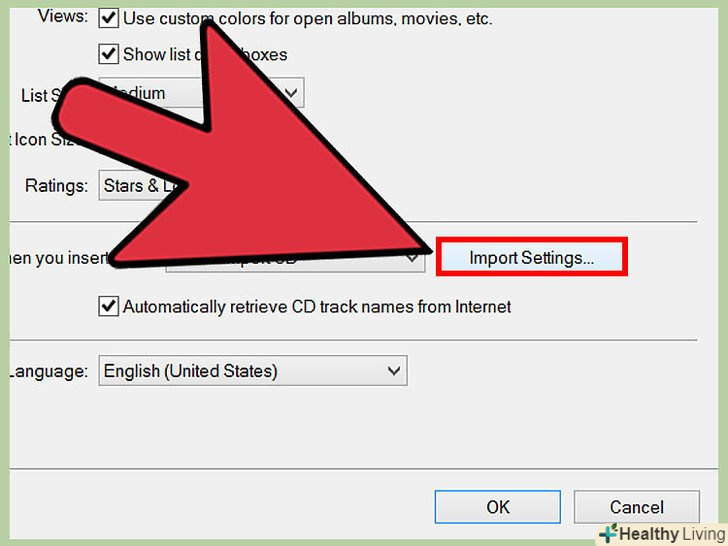
Task: Click the green plus Healthy Living logo icon
Action: [608, 533]
